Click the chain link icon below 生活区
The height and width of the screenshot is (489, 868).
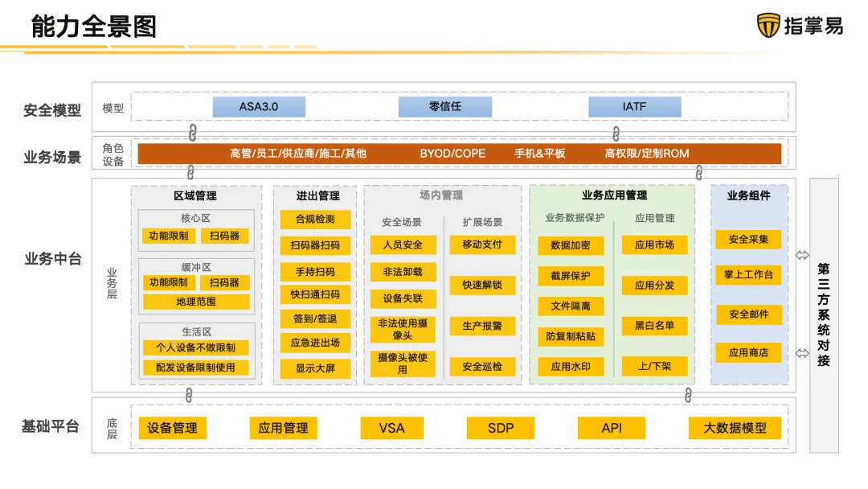click(x=189, y=394)
